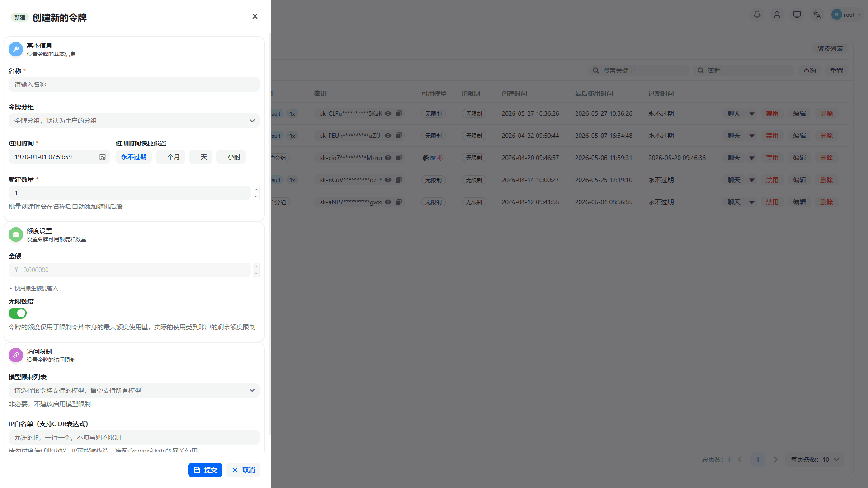This screenshot has width=868, height=488.
Task: Reveal the sk-cio7 key with eye icon
Action: pyautogui.click(x=388, y=158)
